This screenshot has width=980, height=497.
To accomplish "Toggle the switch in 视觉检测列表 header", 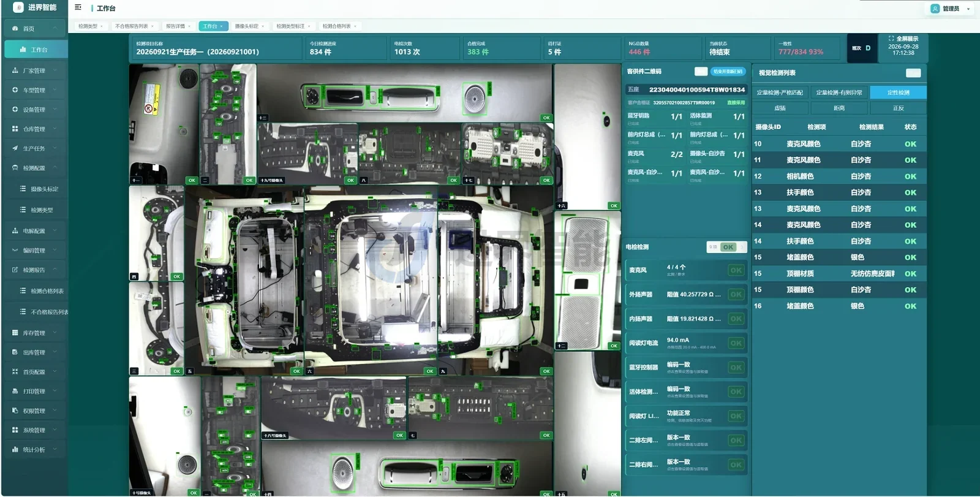I will [x=913, y=73].
